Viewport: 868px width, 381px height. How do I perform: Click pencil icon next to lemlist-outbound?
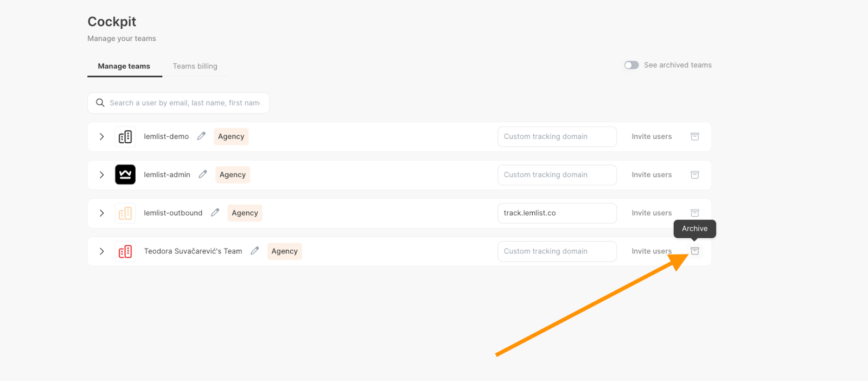[x=215, y=213]
